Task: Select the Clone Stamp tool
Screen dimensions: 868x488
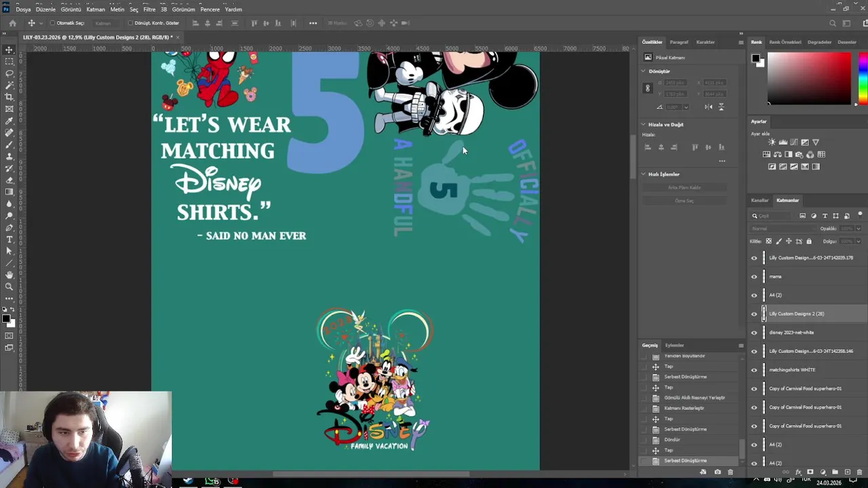Action: pyautogui.click(x=9, y=156)
